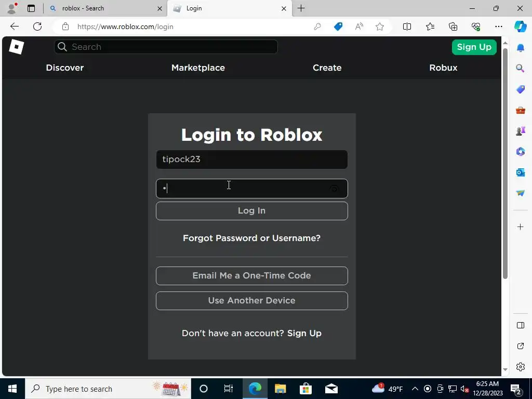532x399 pixels.
Task: Open Browser essentials heart icon
Action: (x=476, y=26)
